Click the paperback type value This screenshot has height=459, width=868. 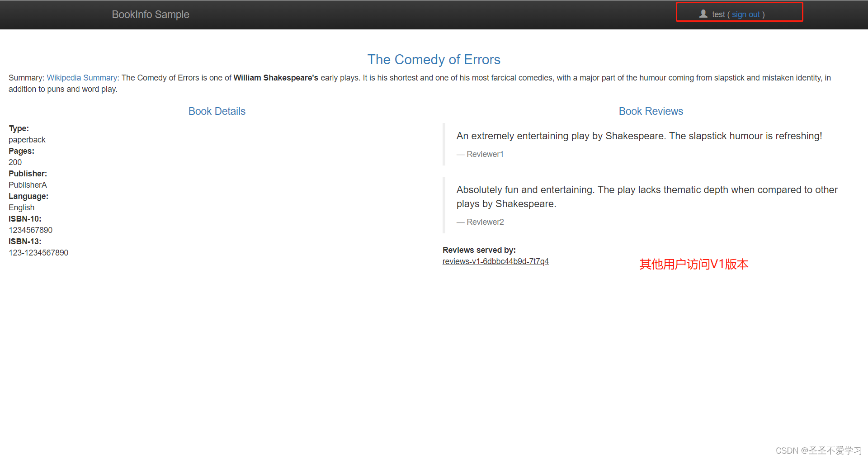click(x=27, y=140)
